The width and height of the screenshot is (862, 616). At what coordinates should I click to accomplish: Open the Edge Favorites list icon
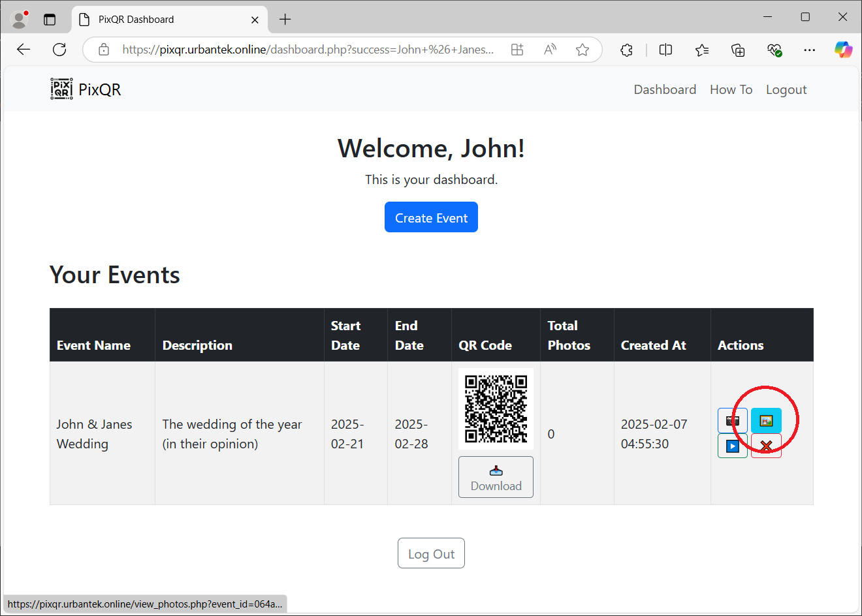(702, 50)
